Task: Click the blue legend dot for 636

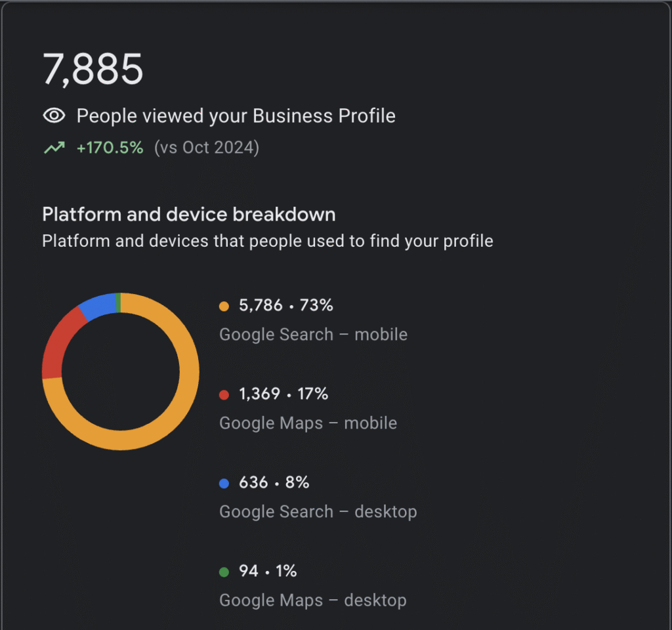Action: 224,483
